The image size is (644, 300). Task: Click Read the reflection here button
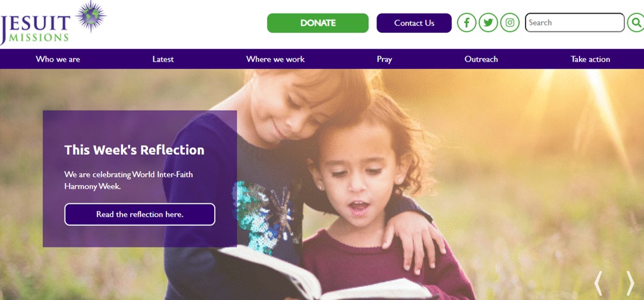140,215
